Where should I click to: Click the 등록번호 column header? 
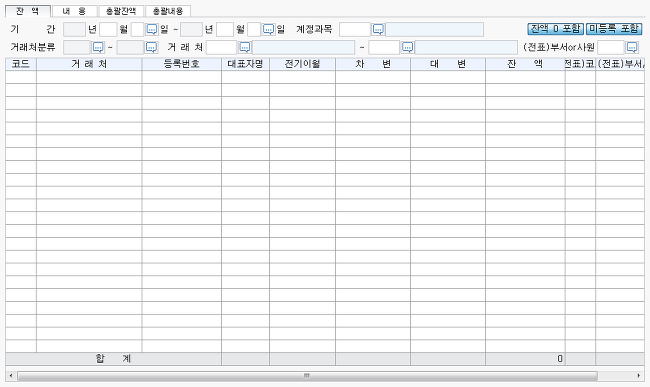182,64
